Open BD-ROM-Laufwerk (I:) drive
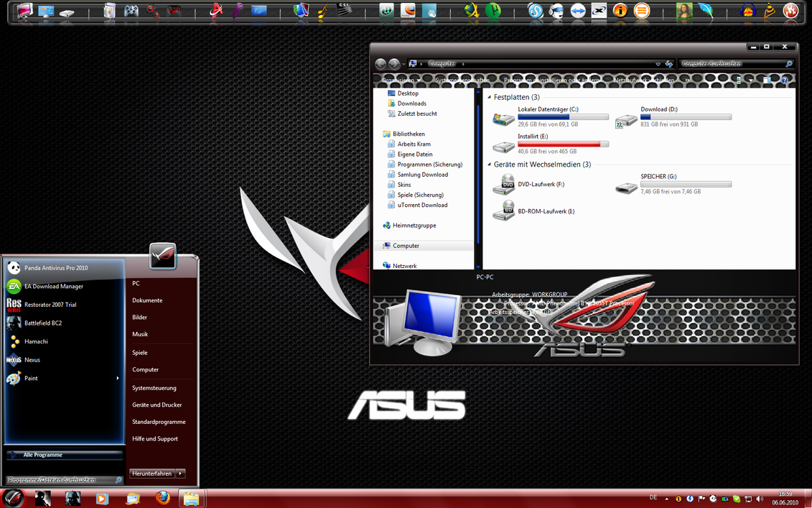 click(533, 211)
